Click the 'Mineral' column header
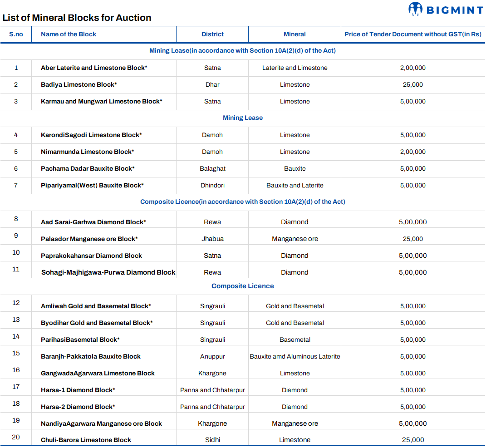Viewport: 486px width, 448px height. (295, 34)
